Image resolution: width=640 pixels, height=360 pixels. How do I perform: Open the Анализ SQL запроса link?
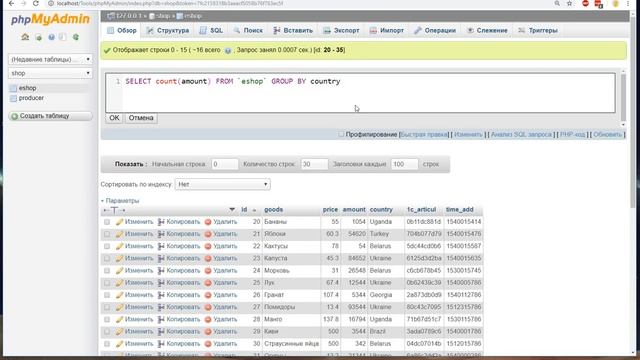(x=521, y=135)
